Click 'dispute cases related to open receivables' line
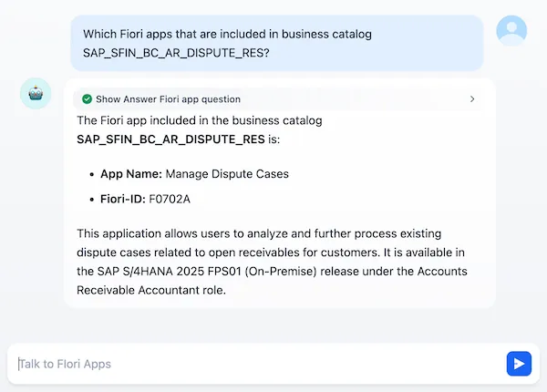This screenshot has height=392, width=547. point(271,253)
